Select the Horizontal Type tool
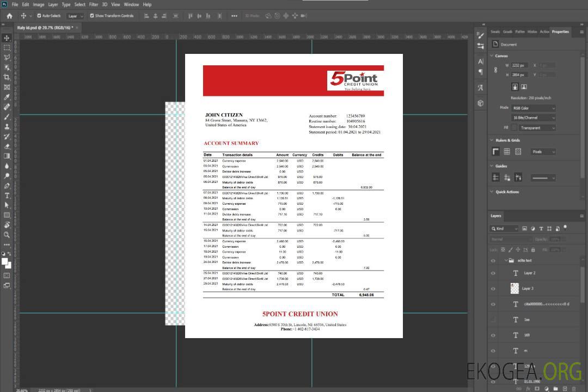The image size is (588, 392). click(x=7, y=195)
